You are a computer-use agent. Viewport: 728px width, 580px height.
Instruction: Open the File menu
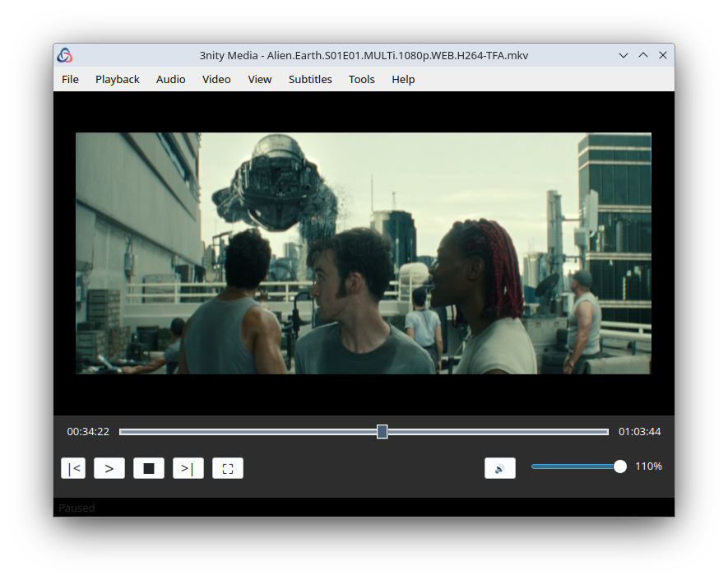[70, 80]
